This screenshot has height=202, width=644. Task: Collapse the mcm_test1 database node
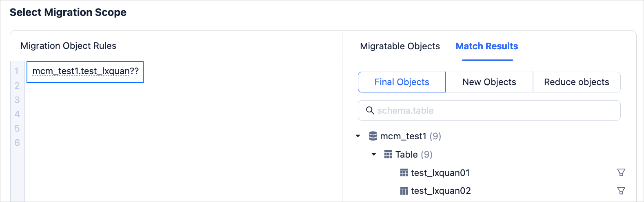point(358,136)
